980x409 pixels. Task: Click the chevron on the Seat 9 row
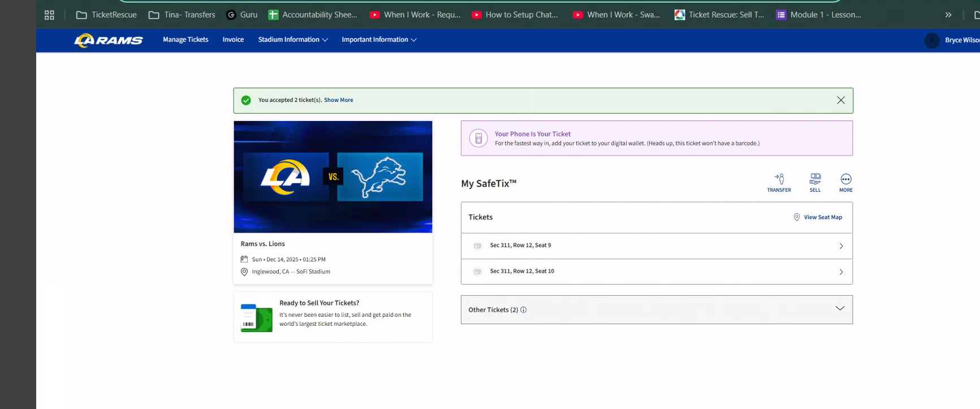pos(841,246)
